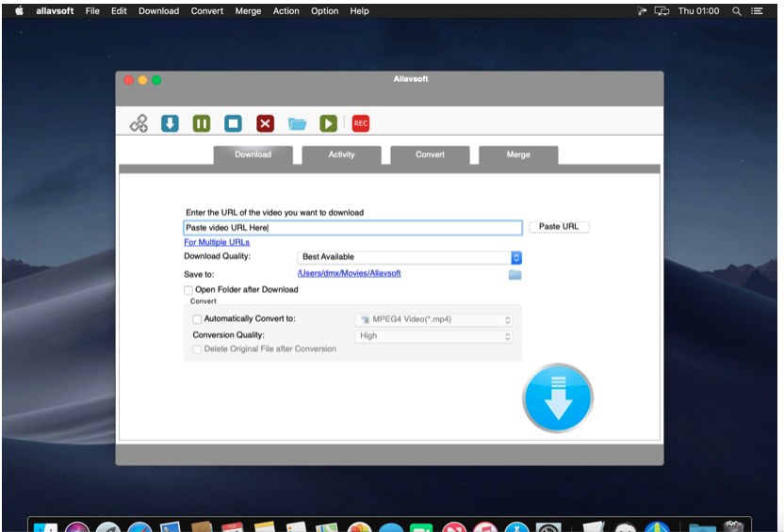The height and width of the screenshot is (532, 784).
Task: Open the /Users/dmx/Movies/Allavsoft path link
Action: coord(349,273)
